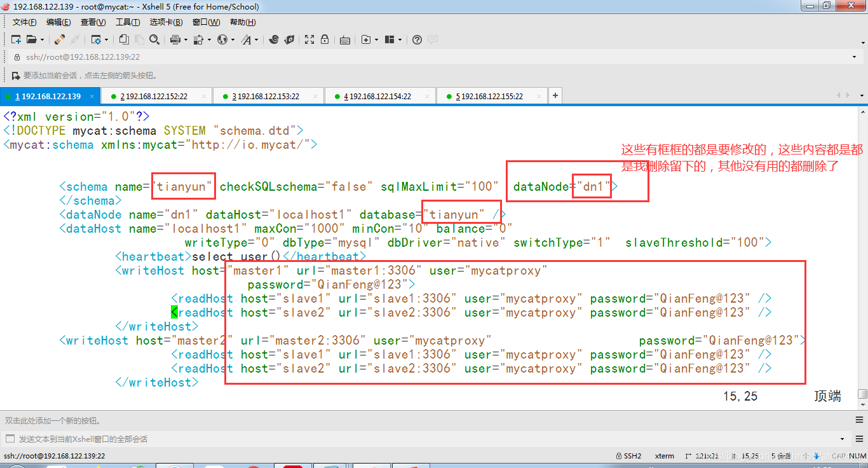Click the Disconnect icon in toolbar
Viewport: 868px width, 468px height.
tap(75, 39)
